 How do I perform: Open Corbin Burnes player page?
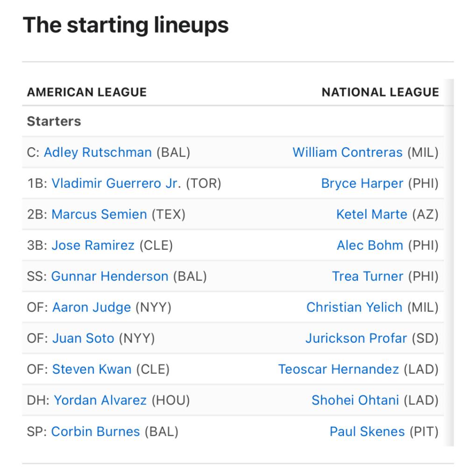pyautogui.click(x=95, y=431)
